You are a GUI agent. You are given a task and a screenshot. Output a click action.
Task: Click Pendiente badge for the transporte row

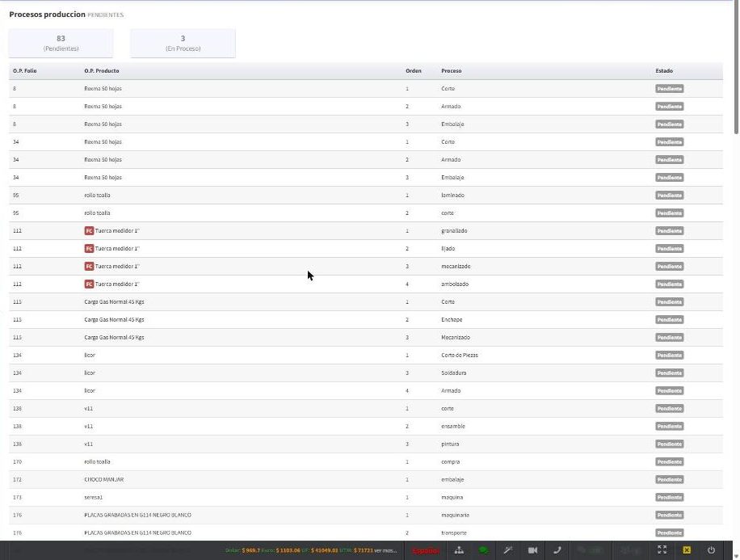669,533
